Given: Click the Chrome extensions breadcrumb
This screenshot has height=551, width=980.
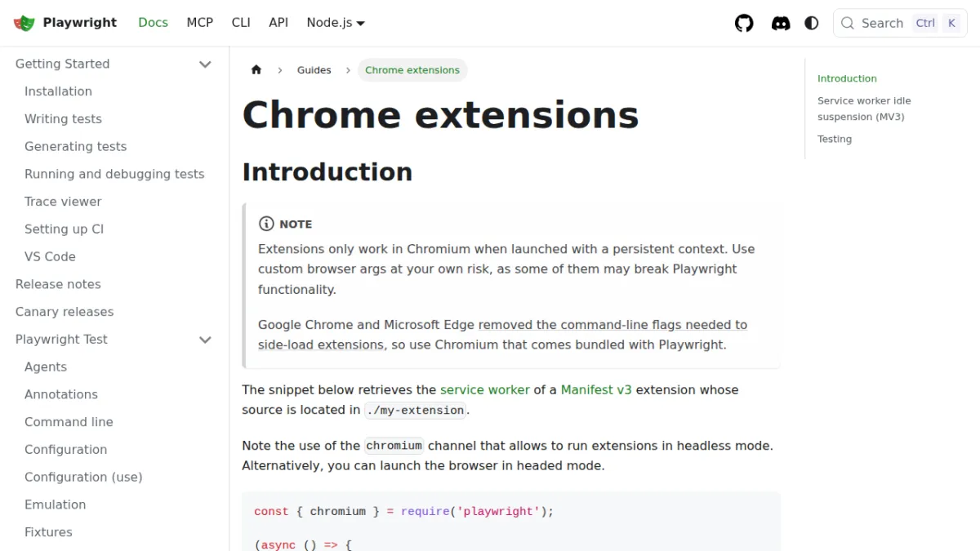Looking at the screenshot, I should pos(412,70).
